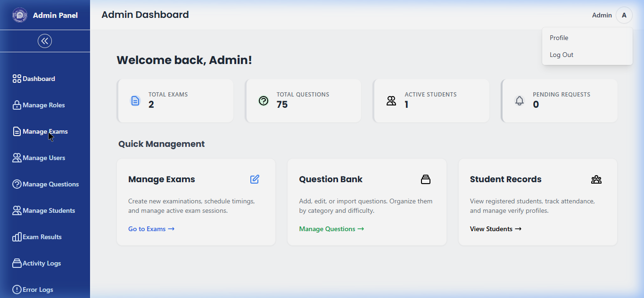This screenshot has width=644, height=298.
Task: Open Manage Questions label in the sidebar
Action: pos(51,184)
